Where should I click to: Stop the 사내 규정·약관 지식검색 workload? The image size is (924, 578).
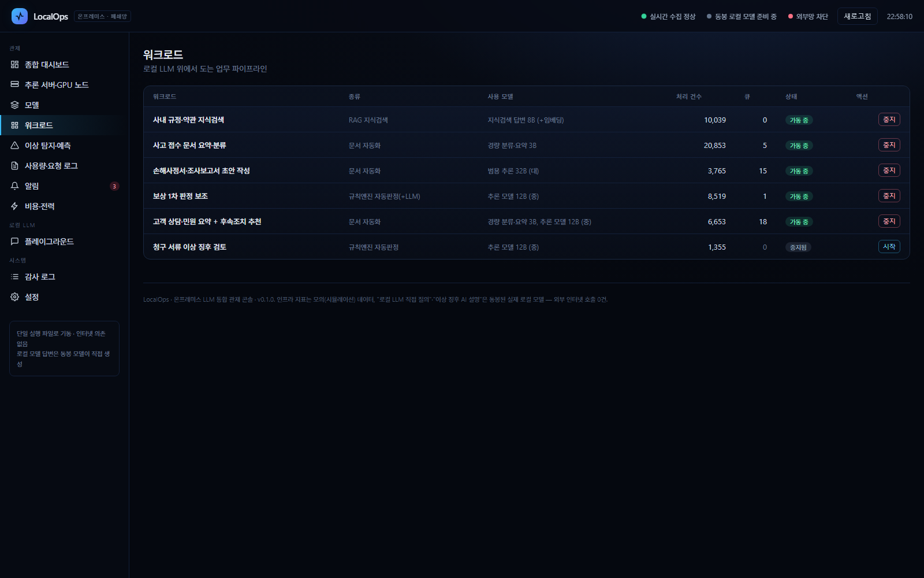(x=889, y=120)
